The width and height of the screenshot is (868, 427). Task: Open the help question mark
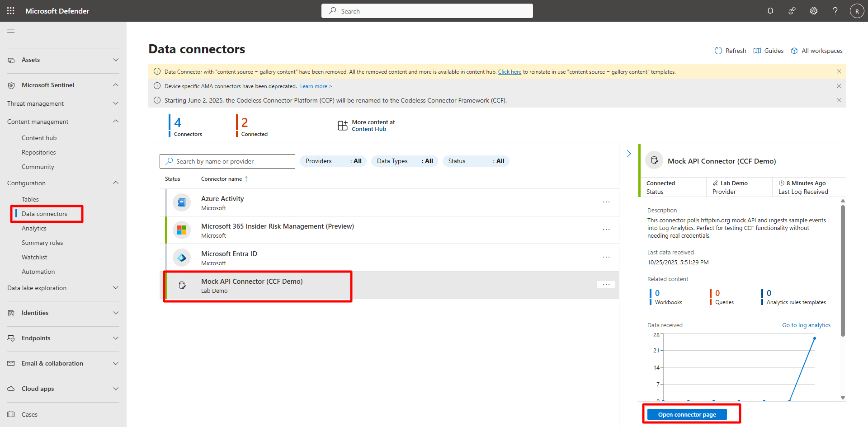pos(835,11)
